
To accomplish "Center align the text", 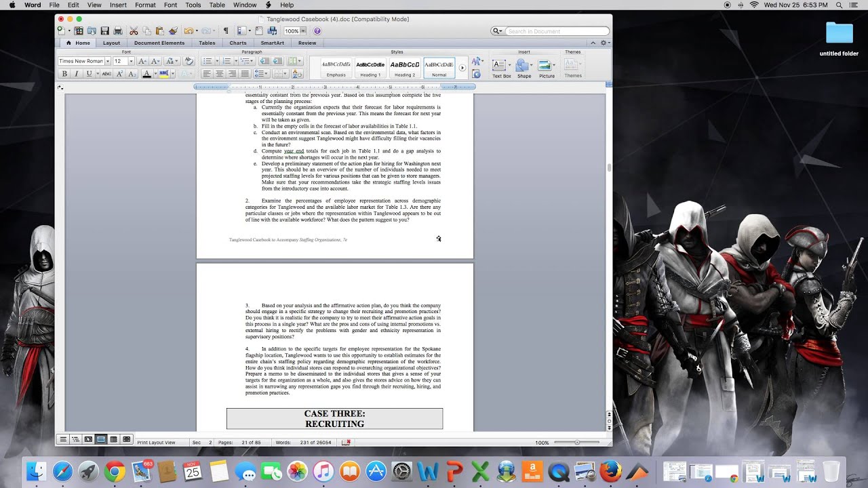I will [x=219, y=73].
